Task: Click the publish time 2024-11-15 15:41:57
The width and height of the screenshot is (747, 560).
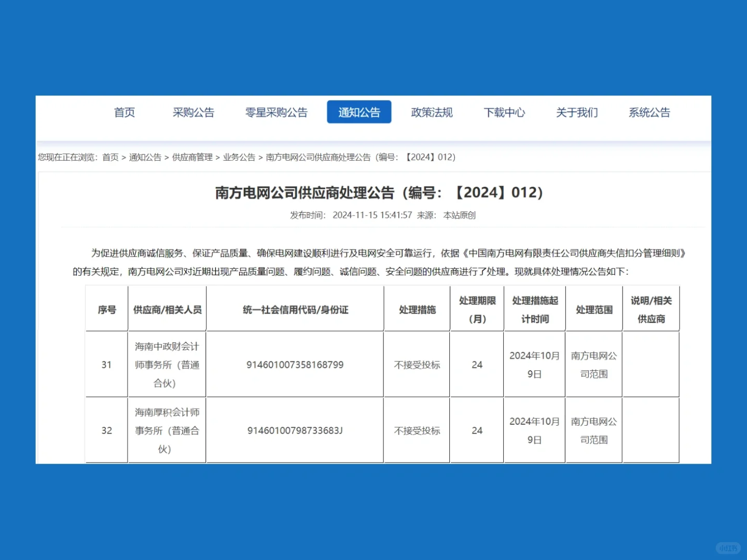Action: tap(372, 215)
